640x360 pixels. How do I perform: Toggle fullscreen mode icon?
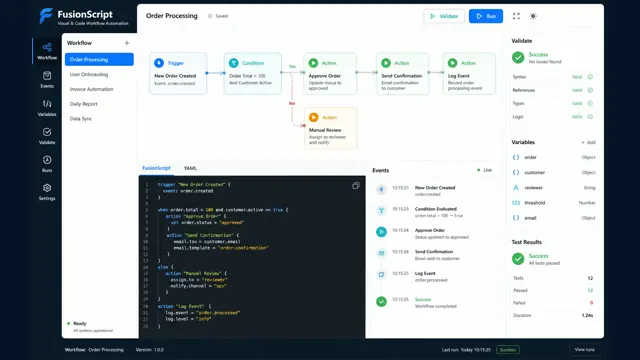516,16
